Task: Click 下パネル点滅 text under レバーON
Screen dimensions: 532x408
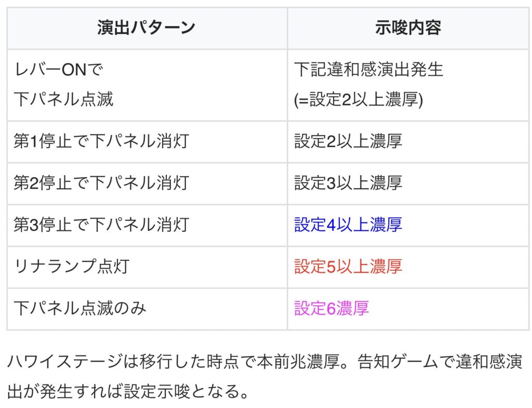Action: click(63, 99)
